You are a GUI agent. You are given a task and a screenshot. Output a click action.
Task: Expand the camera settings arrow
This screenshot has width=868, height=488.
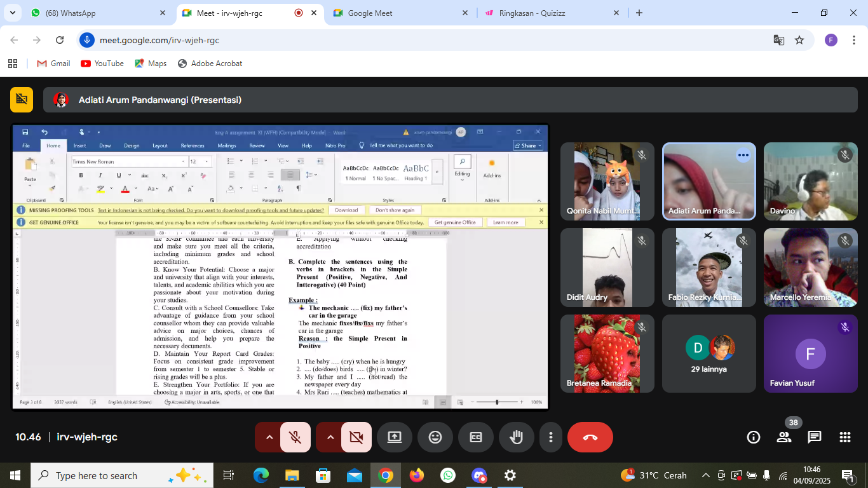point(330,437)
